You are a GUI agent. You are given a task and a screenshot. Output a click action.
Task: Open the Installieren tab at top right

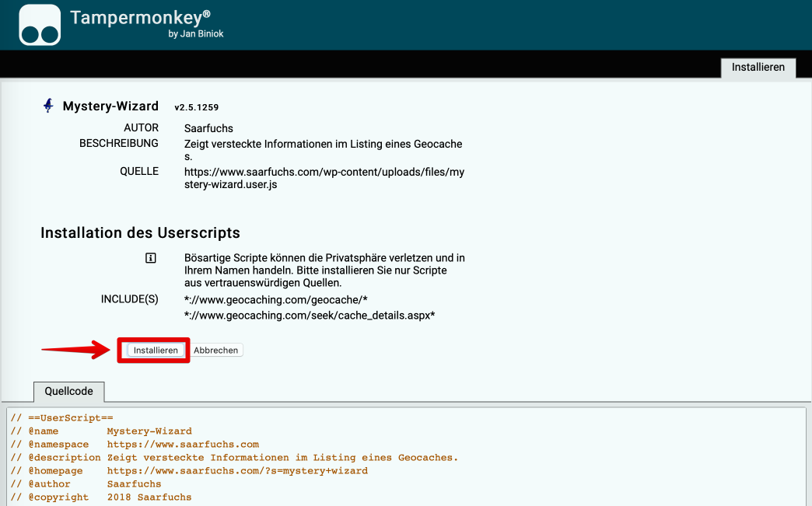tap(758, 68)
